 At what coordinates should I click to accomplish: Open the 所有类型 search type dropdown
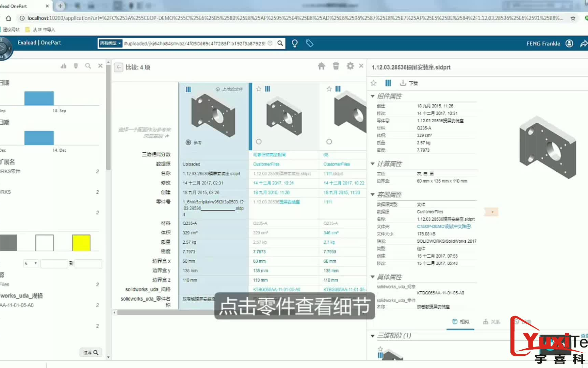click(110, 43)
